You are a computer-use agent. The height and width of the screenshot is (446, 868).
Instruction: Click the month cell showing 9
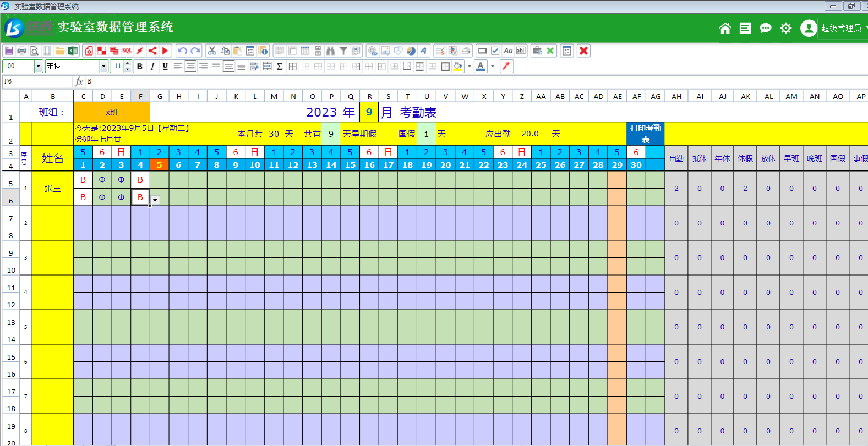point(369,112)
